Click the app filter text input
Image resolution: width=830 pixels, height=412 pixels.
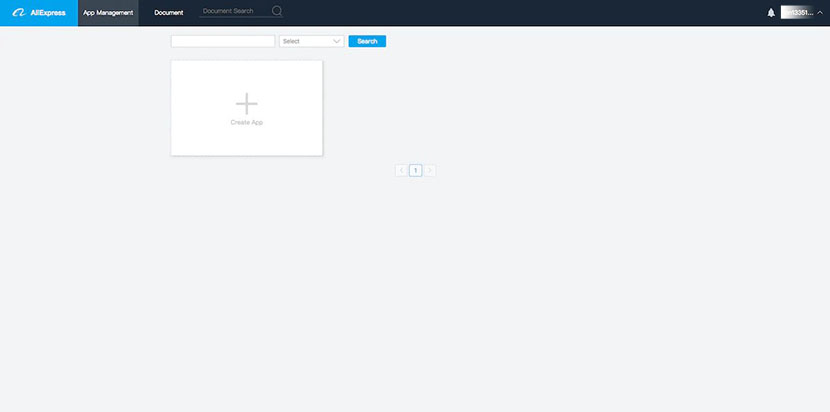223,41
